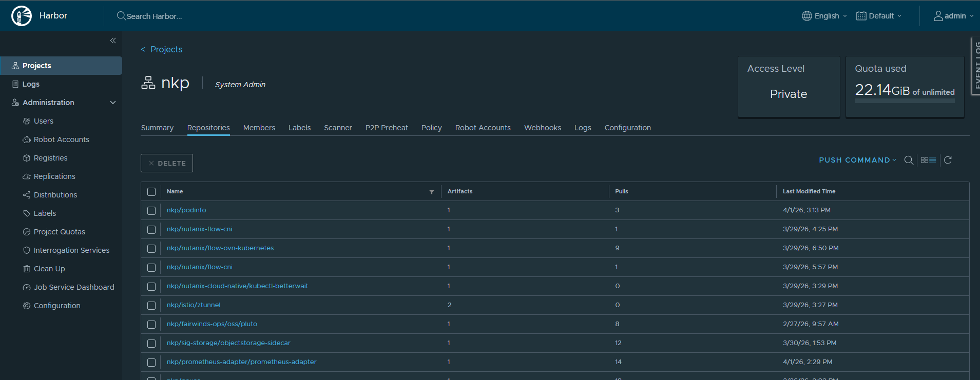The image size is (980, 380).
Task: Click the Replications cloud icon
Action: coord(27,176)
